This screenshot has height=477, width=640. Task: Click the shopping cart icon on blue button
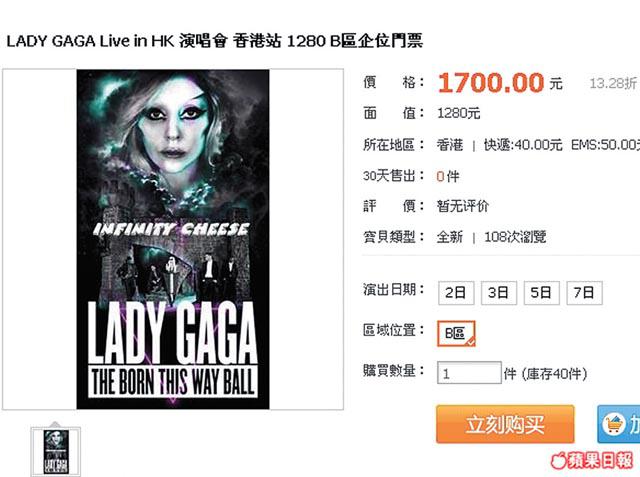(x=613, y=424)
